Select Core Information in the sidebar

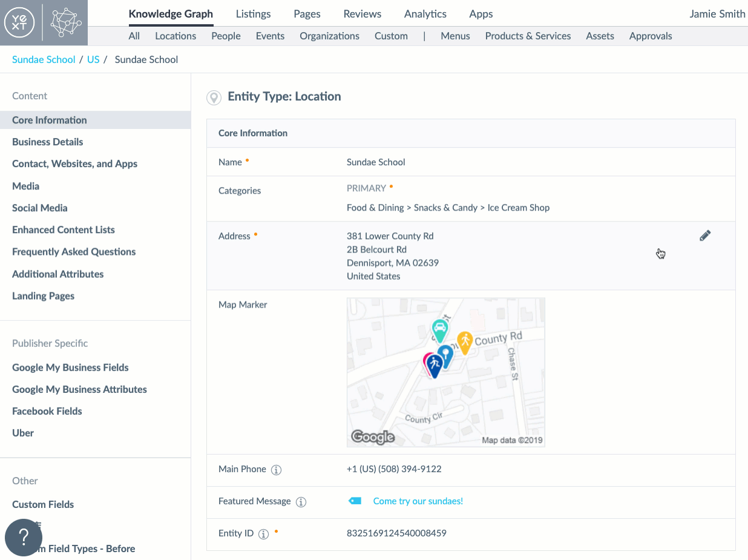click(x=95, y=120)
